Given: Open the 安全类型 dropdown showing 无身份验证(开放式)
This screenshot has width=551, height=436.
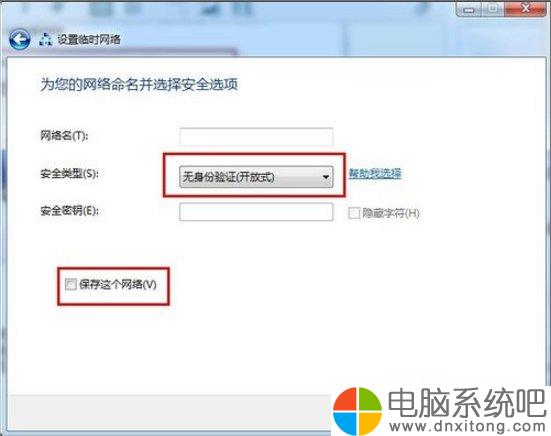Looking at the screenshot, I should point(256,177).
